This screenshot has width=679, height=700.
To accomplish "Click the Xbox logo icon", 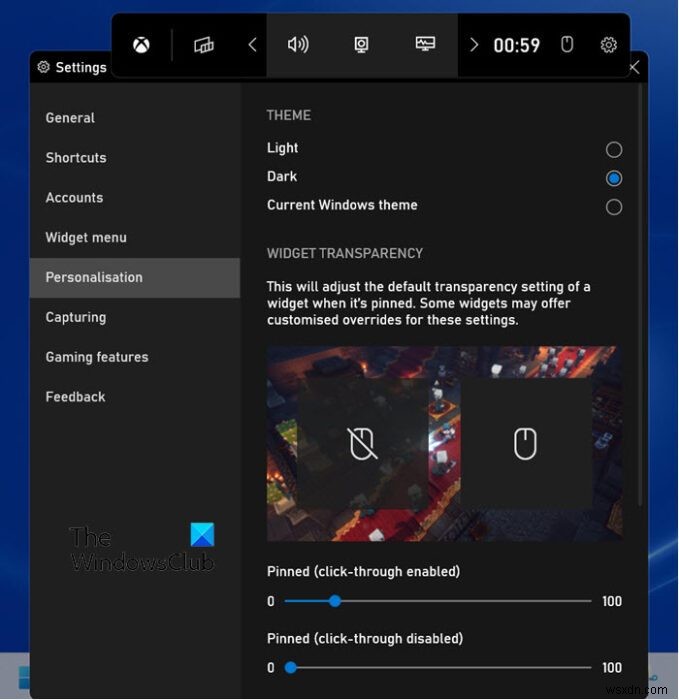I will point(141,45).
